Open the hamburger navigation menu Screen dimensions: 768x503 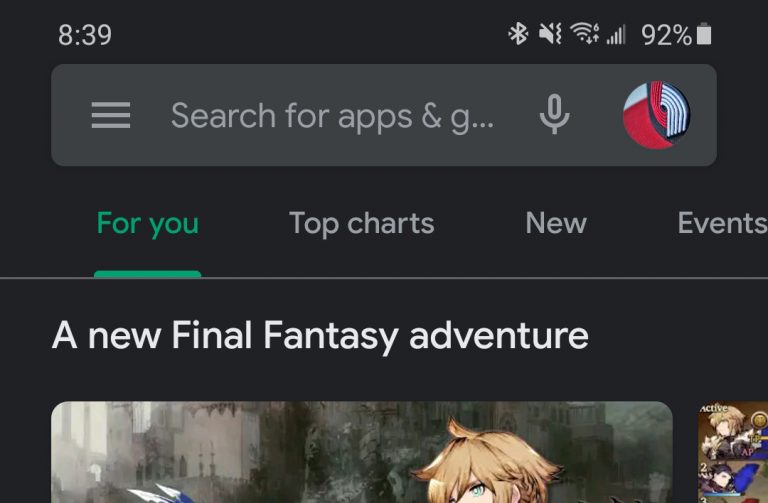(111, 115)
